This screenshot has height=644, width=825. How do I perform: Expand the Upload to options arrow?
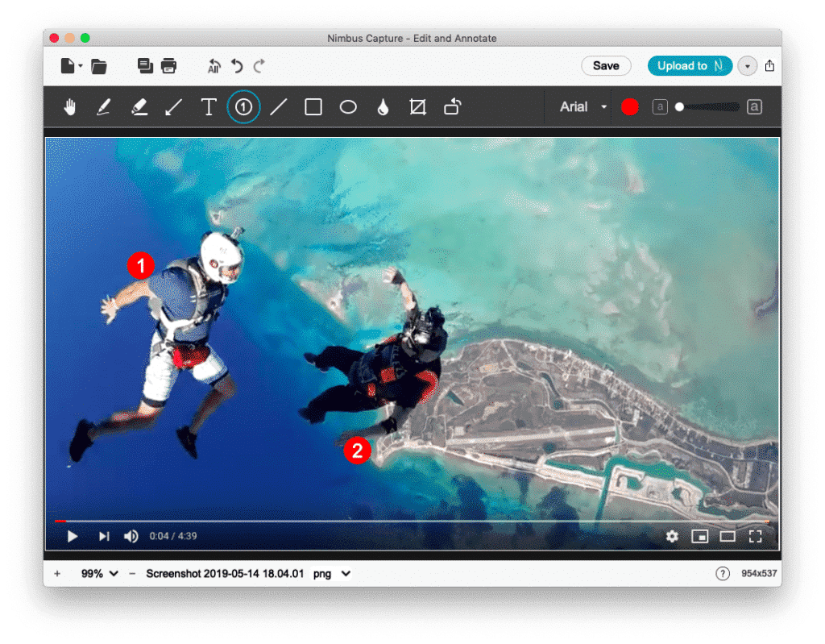pyautogui.click(x=746, y=65)
